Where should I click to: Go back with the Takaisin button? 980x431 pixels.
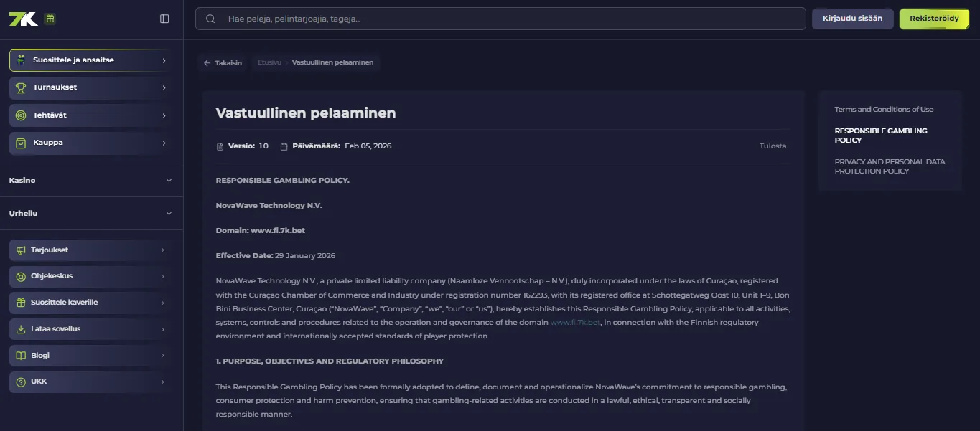223,63
